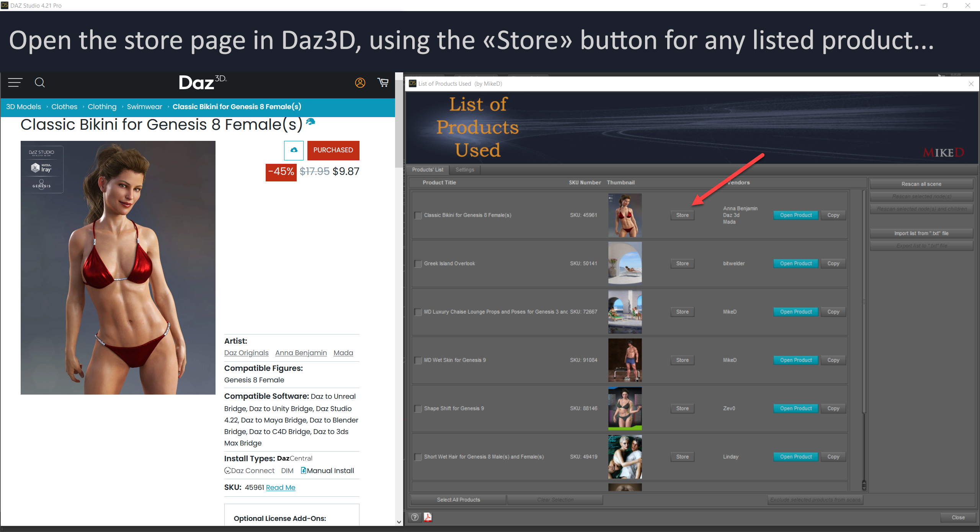Open the Clothing breadcrumb
Screen dimensions: 980x532
(102, 107)
